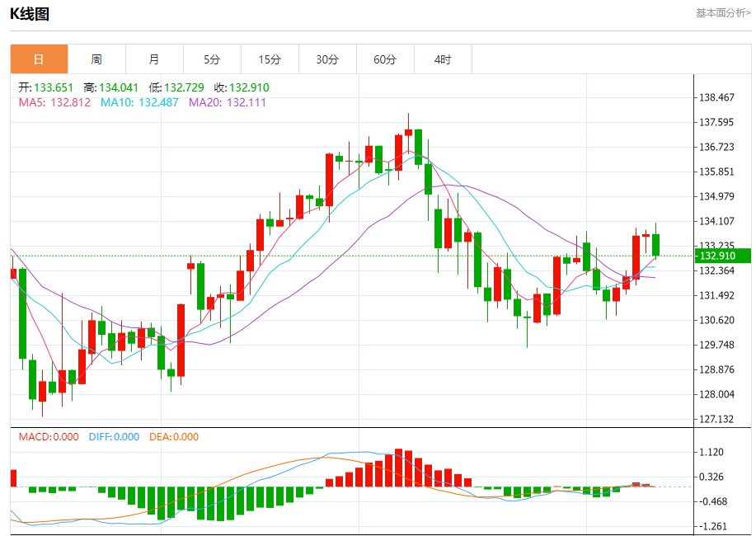
Task: Click the MA10: 132.487 label
Action: 139,102
